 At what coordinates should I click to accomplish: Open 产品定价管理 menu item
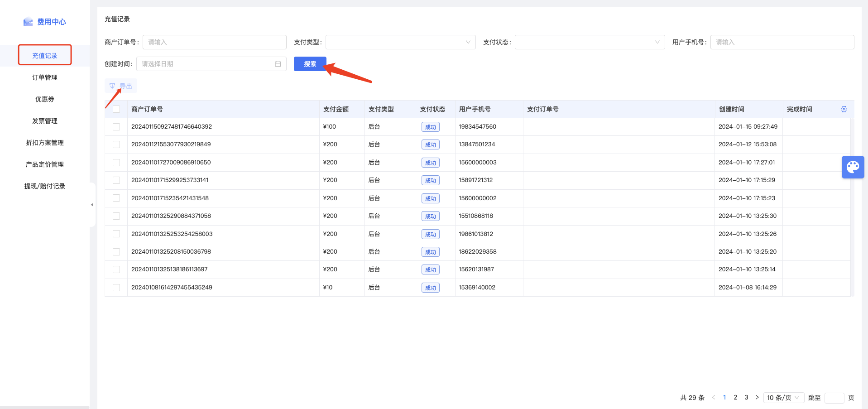[45, 164]
